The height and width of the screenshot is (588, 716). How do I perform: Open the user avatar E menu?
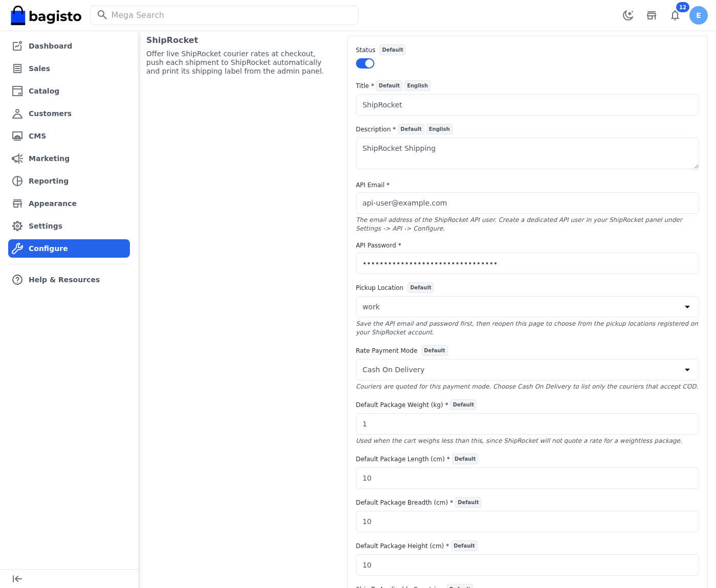699,15
